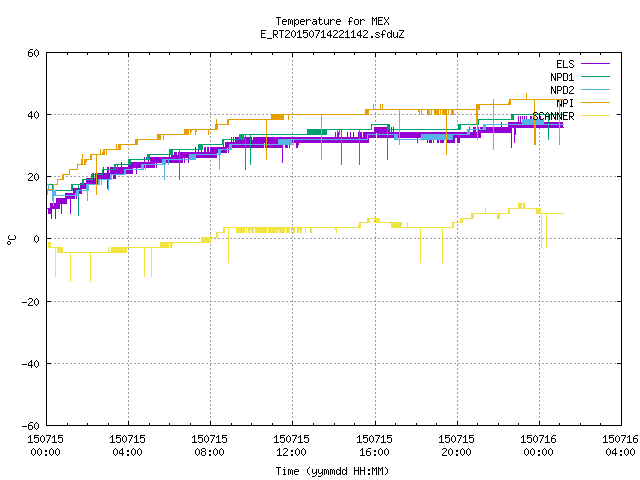The image size is (640, 480).
Task: Click the ELS legend label
Action: point(565,64)
